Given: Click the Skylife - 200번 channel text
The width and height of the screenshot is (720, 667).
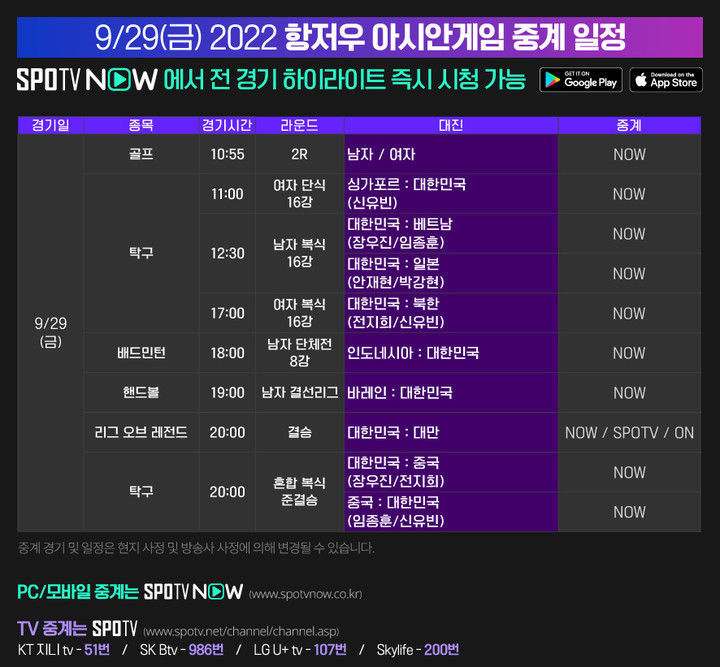Looking at the screenshot, I should [x=418, y=650].
